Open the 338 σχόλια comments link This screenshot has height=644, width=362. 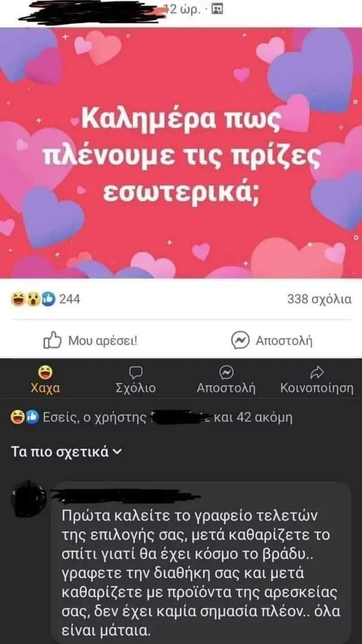coord(319,300)
